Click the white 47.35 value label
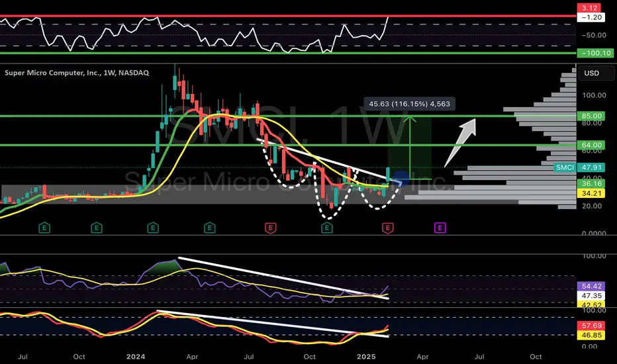The width and height of the screenshot is (617, 364). (591, 296)
